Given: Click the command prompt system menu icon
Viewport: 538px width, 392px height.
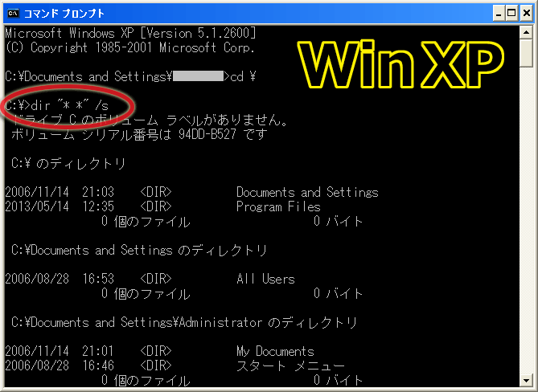Looking at the screenshot, I should tap(14, 14).
